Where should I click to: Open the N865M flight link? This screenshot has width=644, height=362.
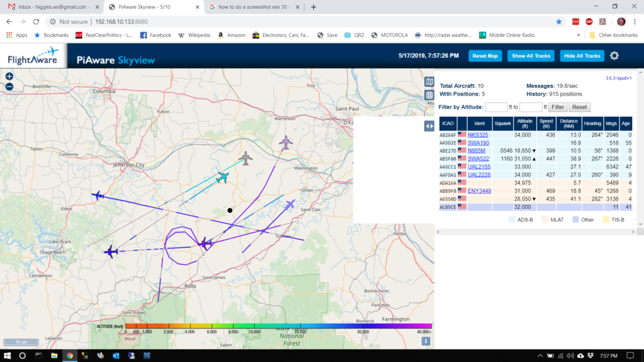476,151
